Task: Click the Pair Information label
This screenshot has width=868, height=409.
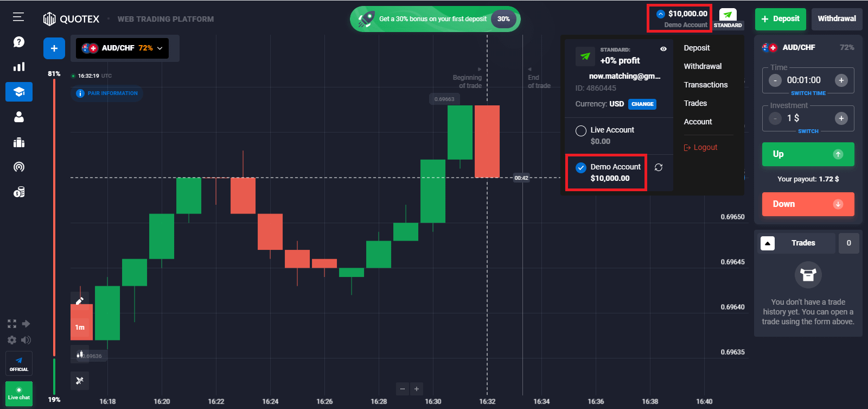Action: tap(107, 93)
